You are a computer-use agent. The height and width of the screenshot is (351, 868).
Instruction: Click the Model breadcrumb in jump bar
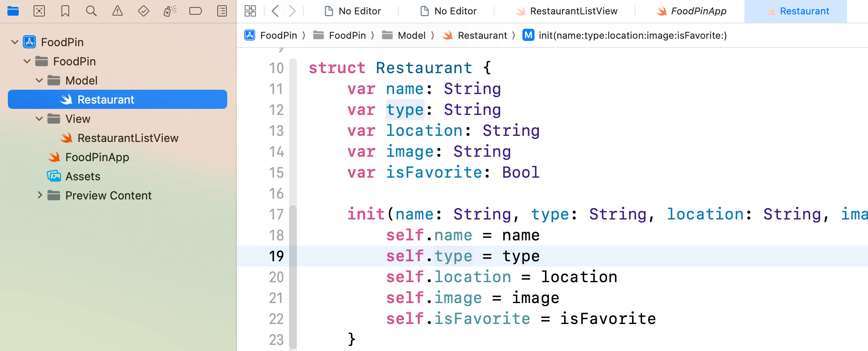tap(411, 35)
